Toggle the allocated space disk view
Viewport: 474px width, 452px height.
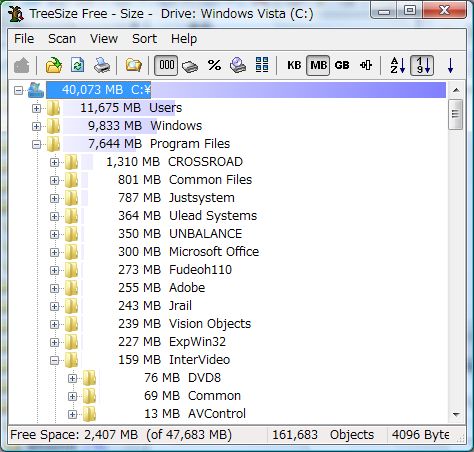coord(190,66)
